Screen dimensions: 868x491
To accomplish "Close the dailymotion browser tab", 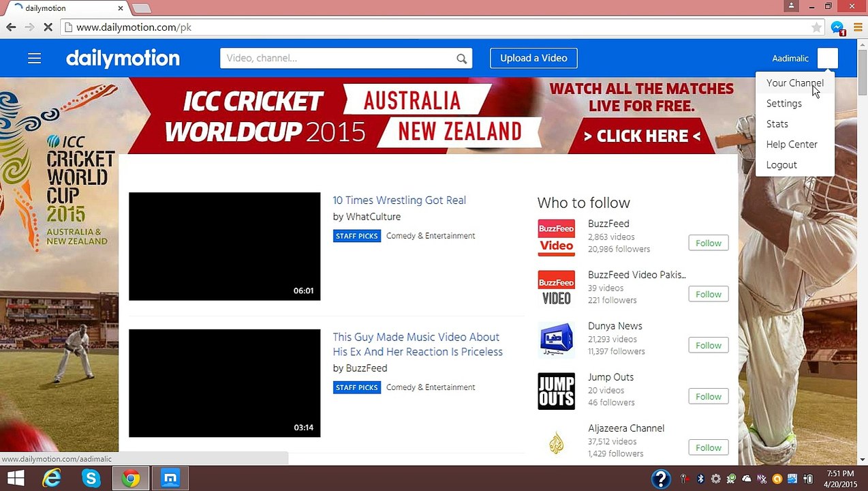I will (x=121, y=8).
